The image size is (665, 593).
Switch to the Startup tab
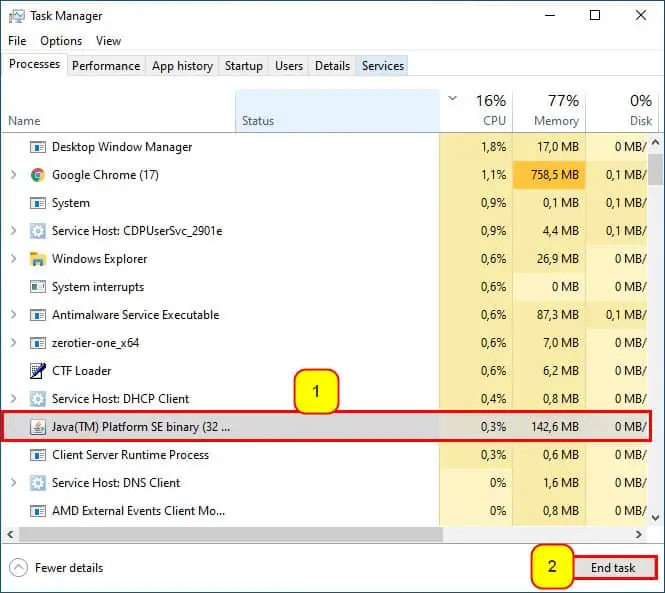tap(243, 66)
